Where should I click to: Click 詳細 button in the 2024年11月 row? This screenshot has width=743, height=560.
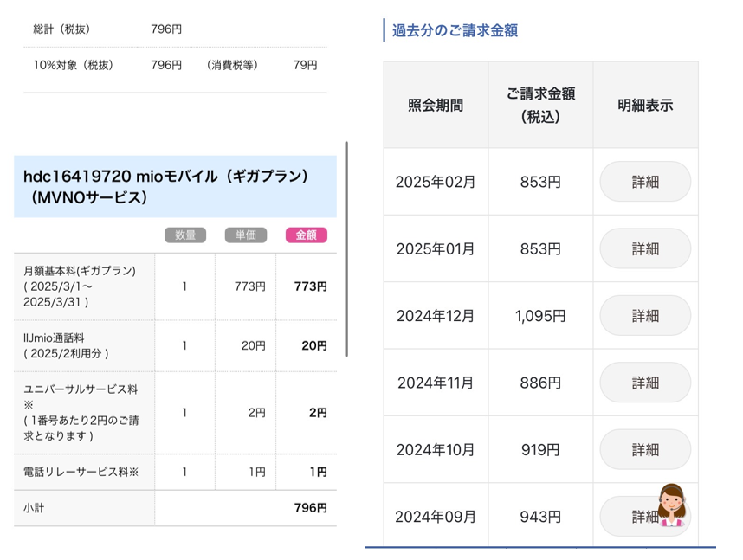coord(645,383)
